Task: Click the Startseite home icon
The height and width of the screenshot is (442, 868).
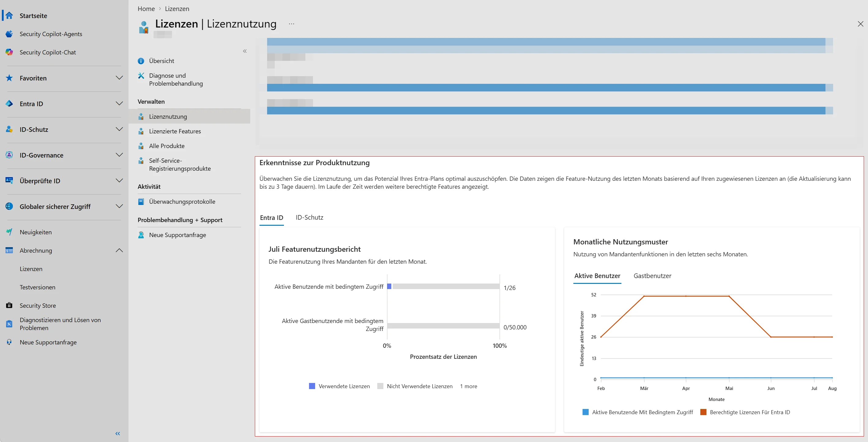Action: [x=9, y=16]
